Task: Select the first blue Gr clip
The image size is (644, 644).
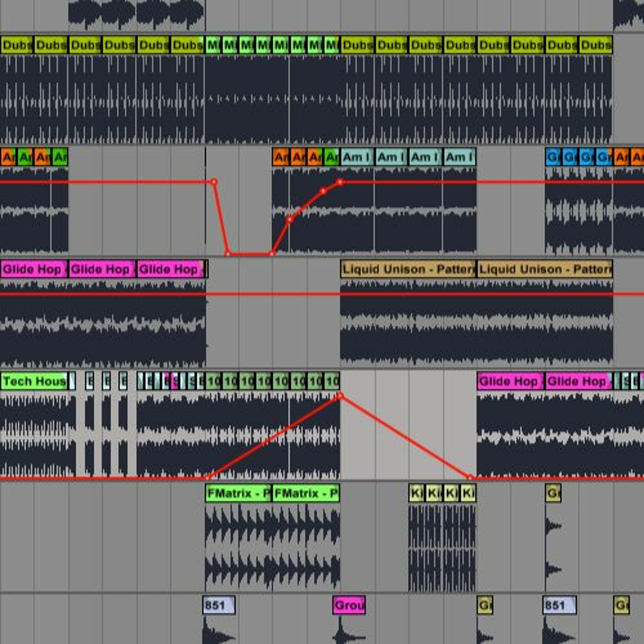Action: [553, 157]
